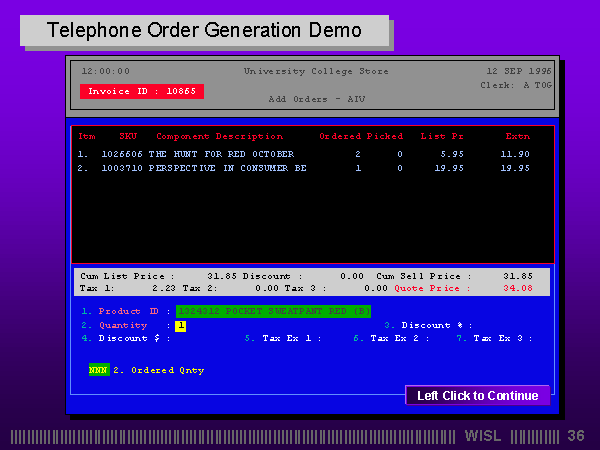Select the Tax Ex 3 field
600x450 pixels.
pos(501,338)
